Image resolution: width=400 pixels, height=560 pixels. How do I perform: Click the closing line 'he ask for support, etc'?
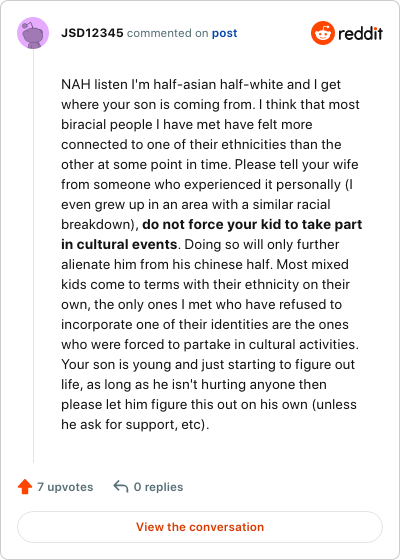pyautogui.click(x=135, y=425)
